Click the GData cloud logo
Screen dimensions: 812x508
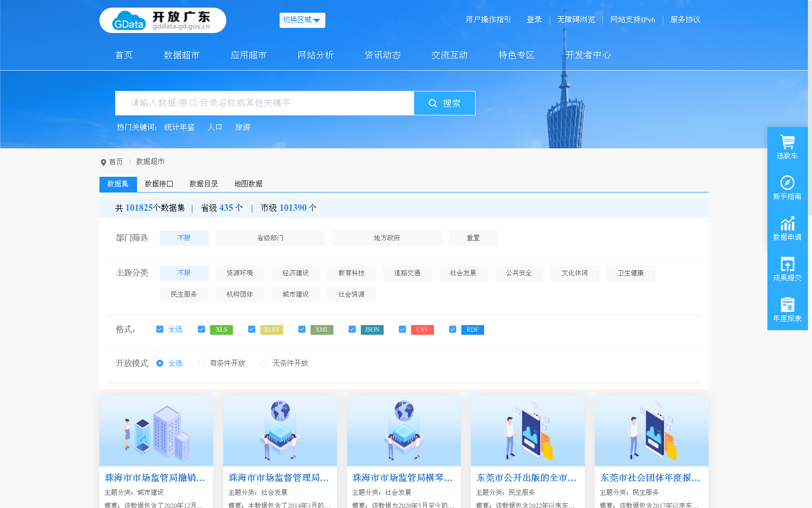[x=127, y=21]
